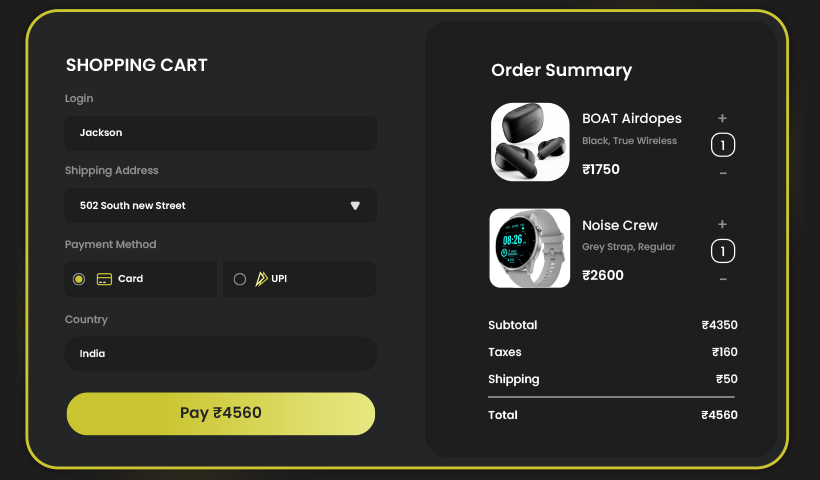
Task: Click the Login field containing Jackson
Action: coord(221,133)
